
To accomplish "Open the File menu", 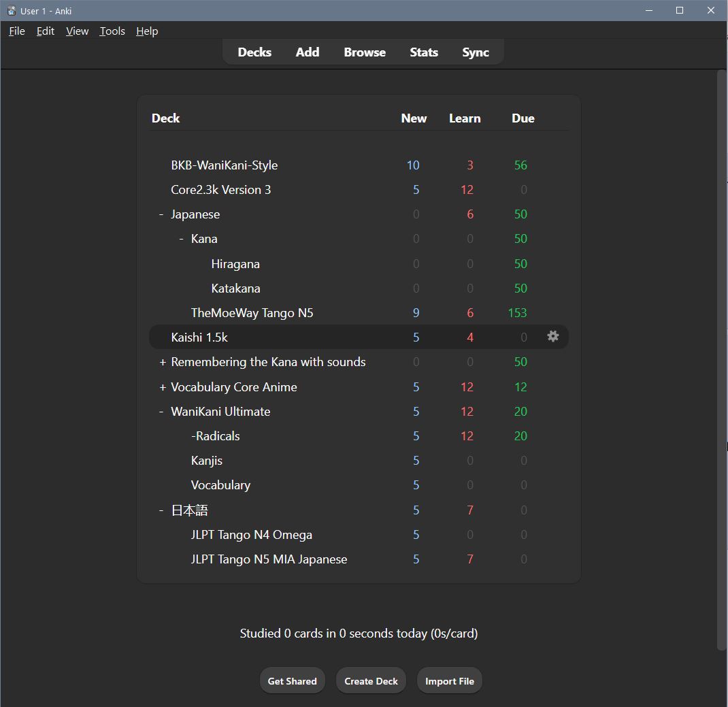I will click(x=17, y=31).
